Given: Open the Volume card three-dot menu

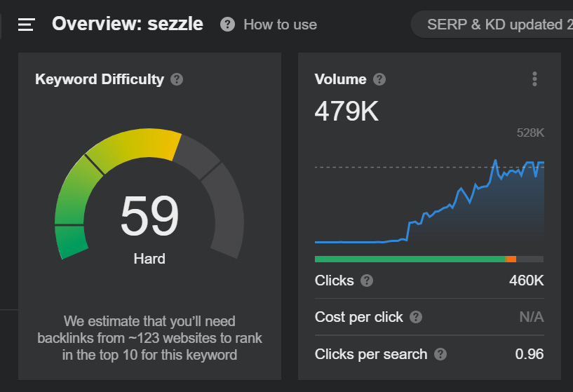Looking at the screenshot, I should 534,79.
